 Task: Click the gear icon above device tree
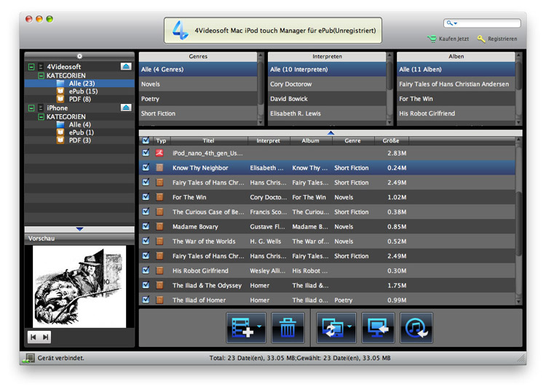click(x=79, y=57)
